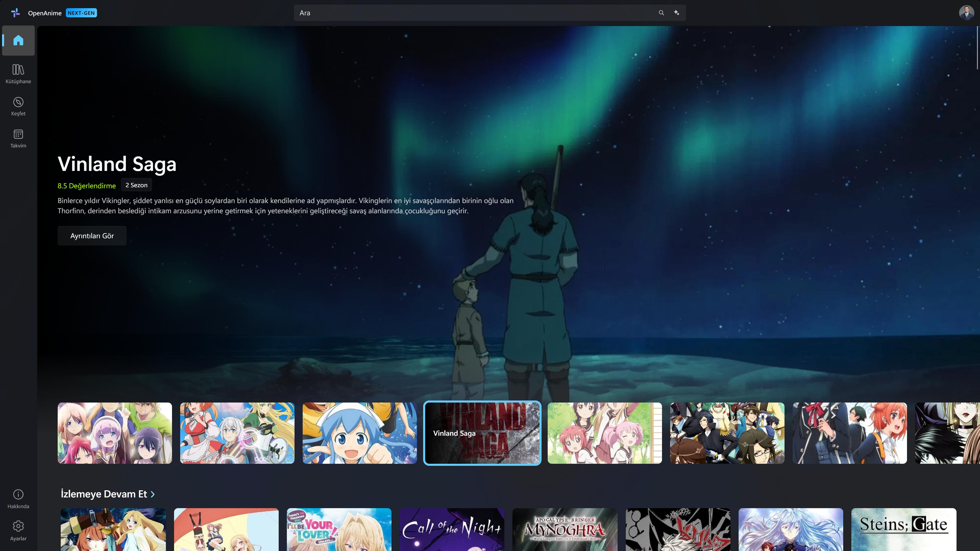Open the Home section in the sidebar
The width and height of the screenshot is (980, 551).
click(18, 40)
